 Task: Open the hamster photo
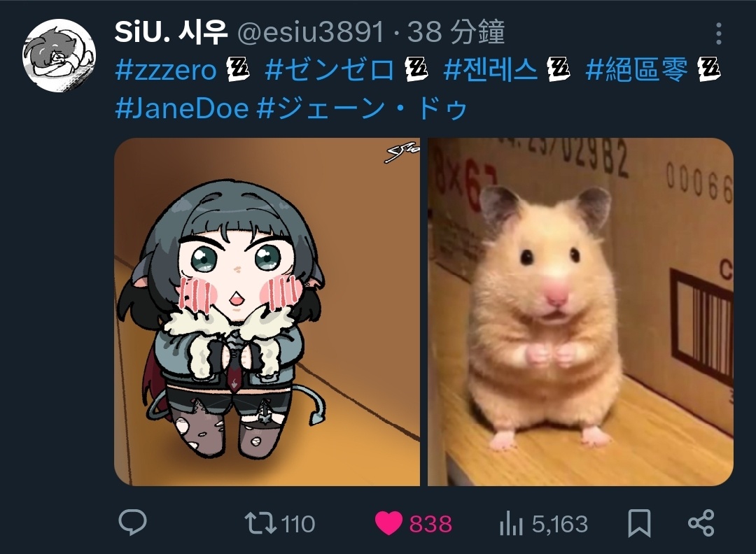[x=580, y=312]
